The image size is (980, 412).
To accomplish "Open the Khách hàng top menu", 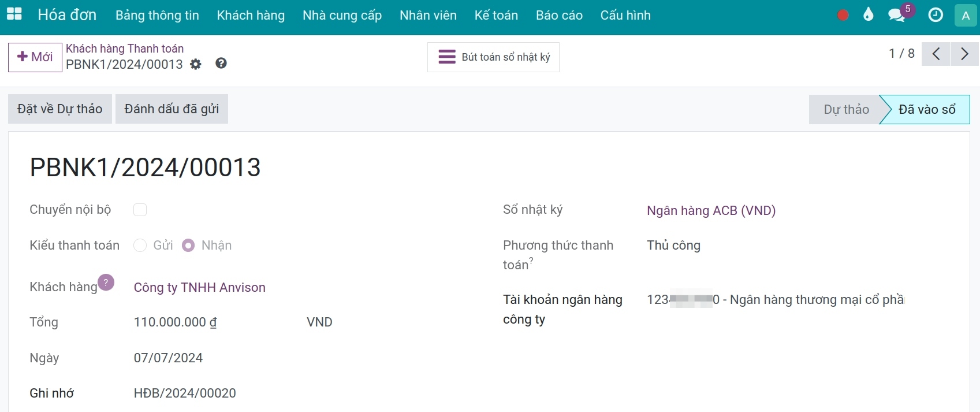I will pyautogui.click(x=251, y=16).
